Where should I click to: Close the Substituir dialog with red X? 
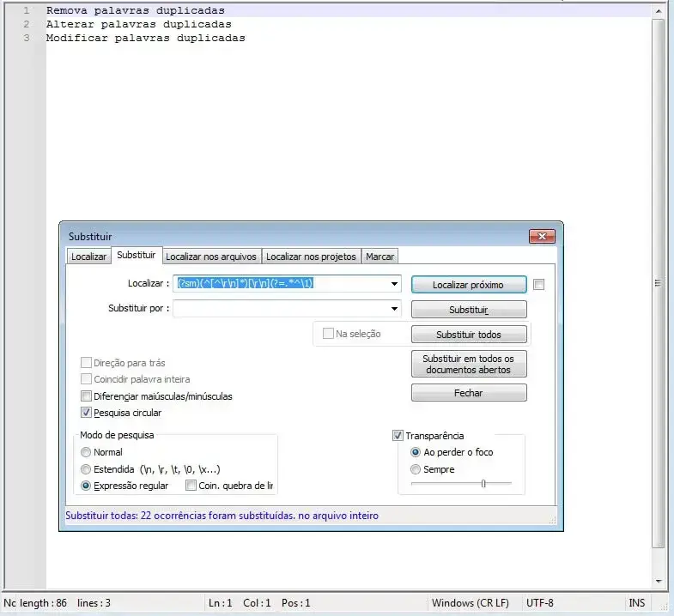(x=542, y=236)
